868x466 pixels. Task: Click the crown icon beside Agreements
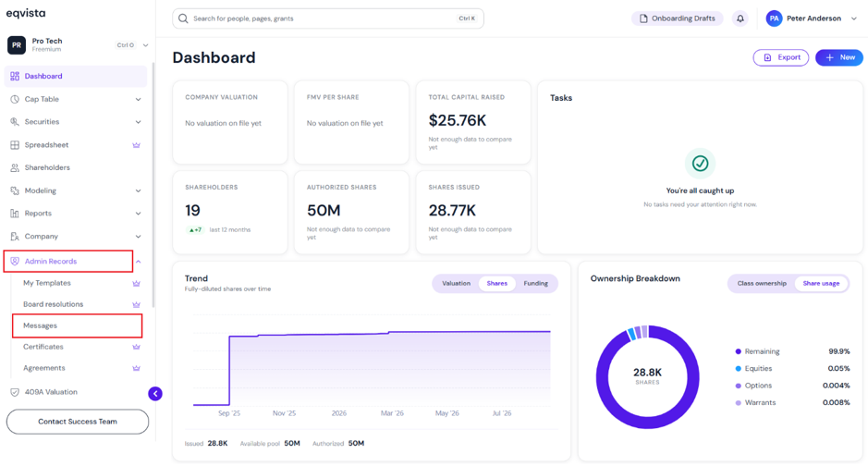(136, 368)
